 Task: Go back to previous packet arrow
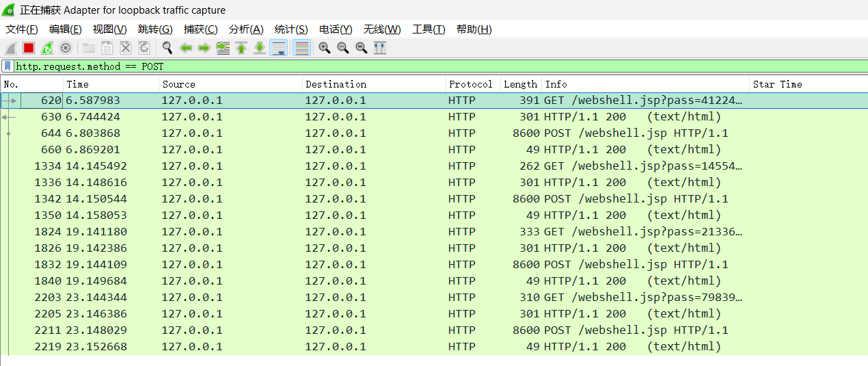click(x=185, y=48)
